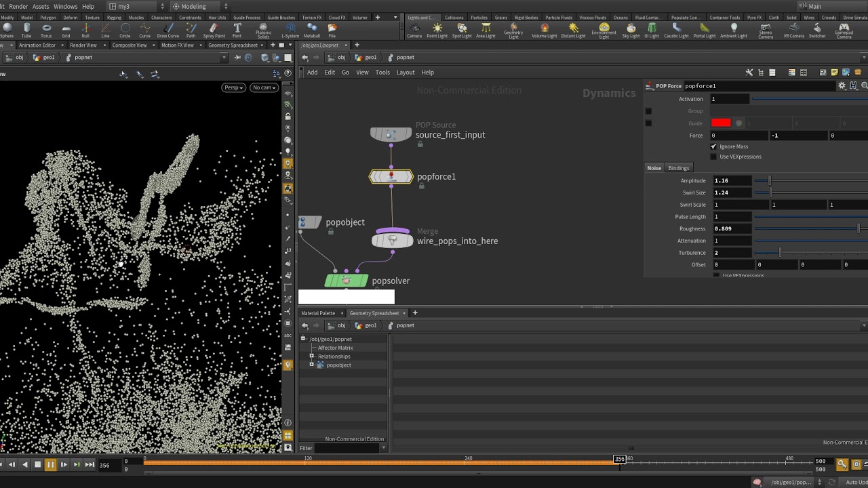868x488 pixels.
Task: Add a Point Light from shelf
Action: pyautogui.click(x=437, y=30)
